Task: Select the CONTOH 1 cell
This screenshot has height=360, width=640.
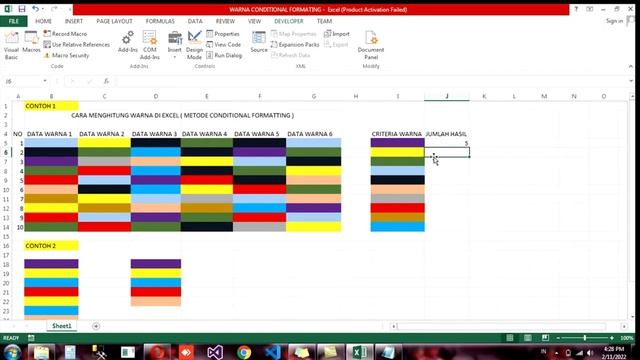Action: (x=51, y=106)
